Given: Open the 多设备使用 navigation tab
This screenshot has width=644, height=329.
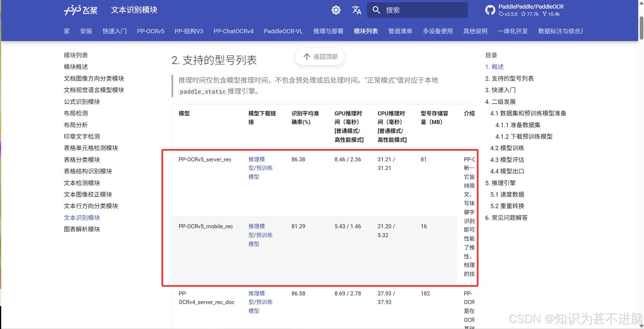Looking at the screenshot, I should coord(438,31).
